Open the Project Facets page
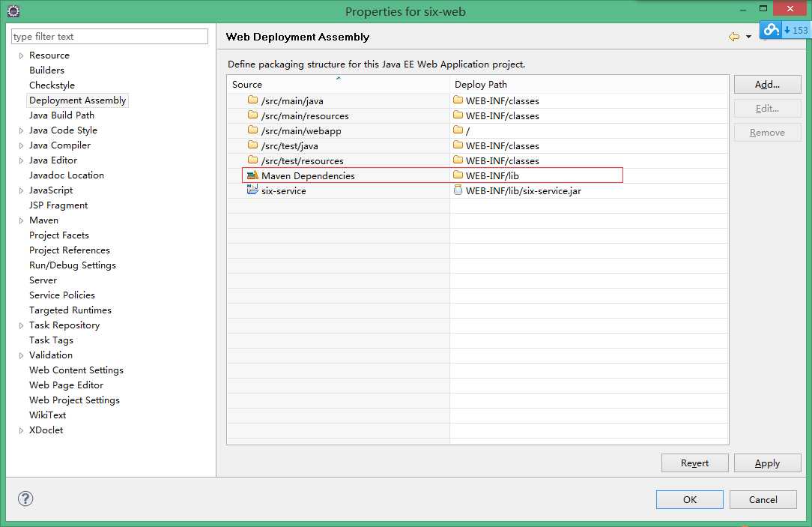The height and width of the screenshot is (527, 812). (x=58, y=235)
